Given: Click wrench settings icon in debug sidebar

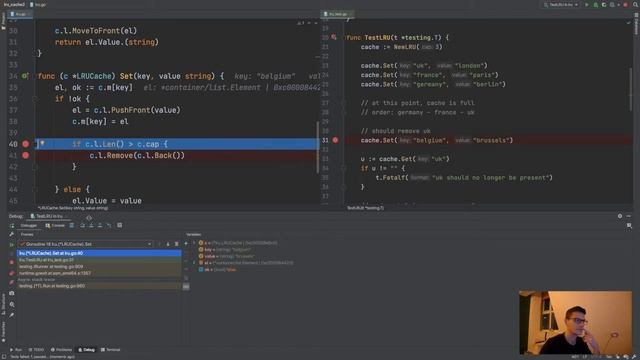Looking at the screenshot, I should coord(12,234).
